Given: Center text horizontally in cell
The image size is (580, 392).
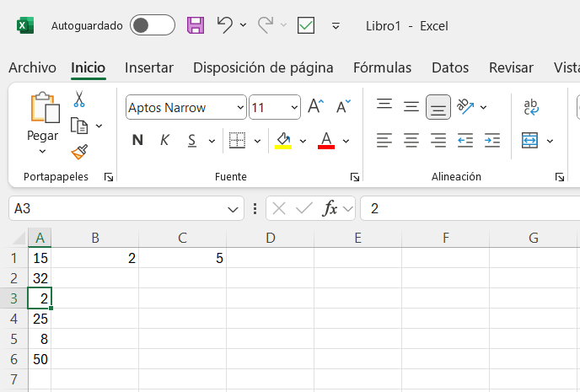Looking at the screenshot, I should (x=411, y=141).
